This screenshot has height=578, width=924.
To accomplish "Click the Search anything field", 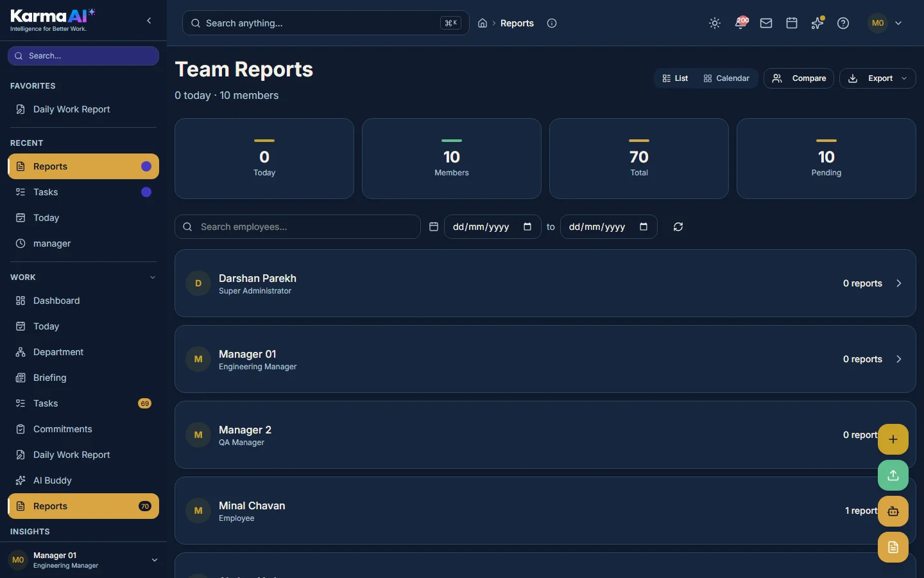I will 326,23.
